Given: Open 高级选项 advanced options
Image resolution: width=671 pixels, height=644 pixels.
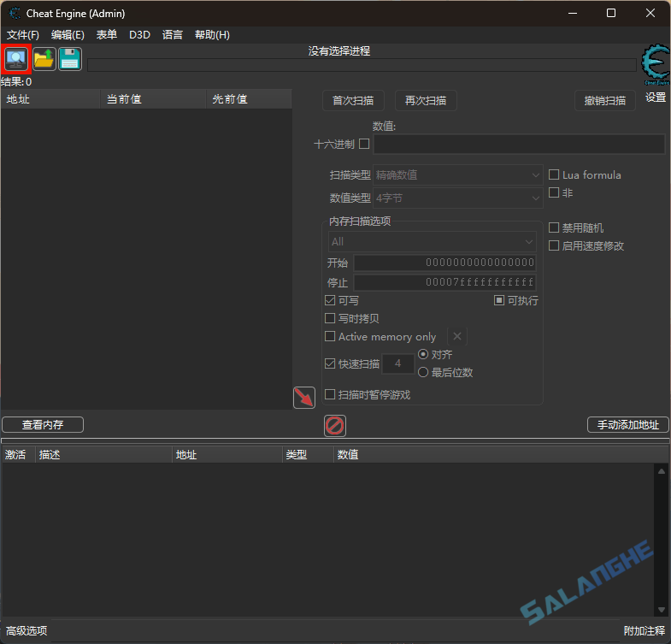Looking at the screenshot, I should [26, 630].
